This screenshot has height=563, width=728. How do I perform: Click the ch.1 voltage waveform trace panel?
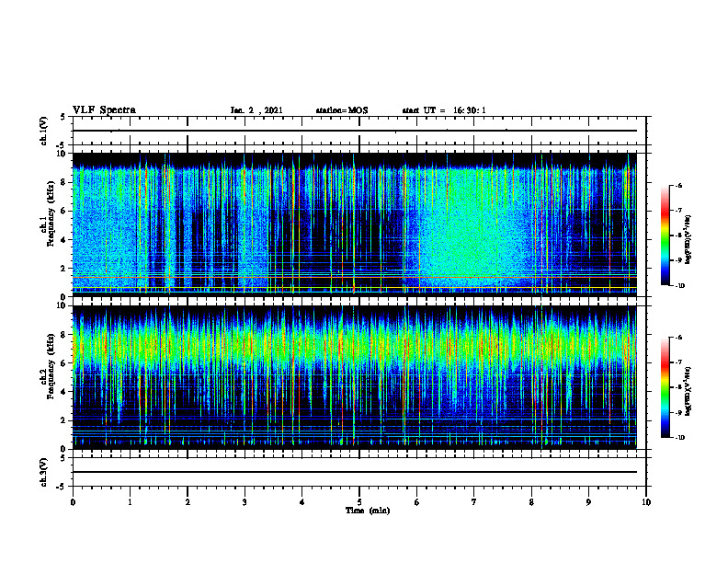tap(359, 131)
